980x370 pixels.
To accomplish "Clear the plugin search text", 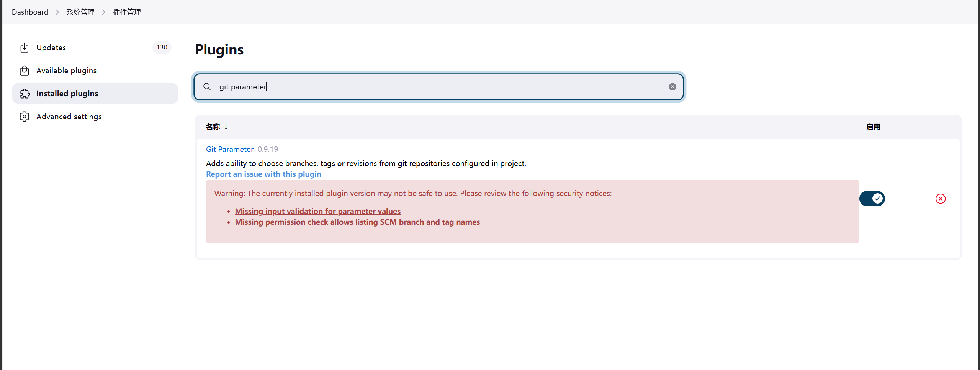I will pos(672,87).
